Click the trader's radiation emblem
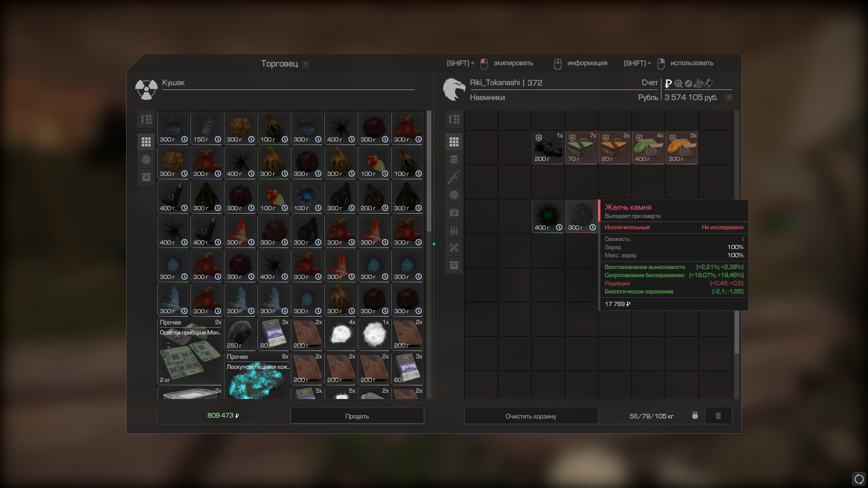The height and width of the screenshot is (488, 868). [146, 89]
